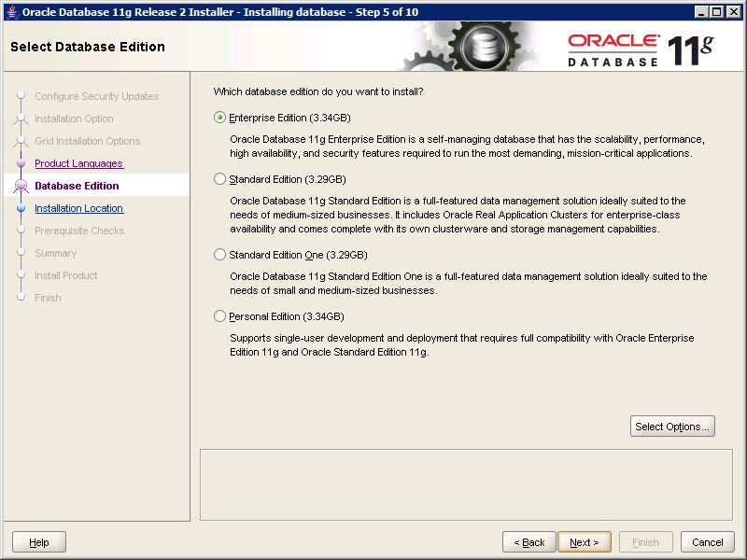Click Prerequisite Checks step label
The height and width of the screenshot is (560, 747).
pos(79,231)
